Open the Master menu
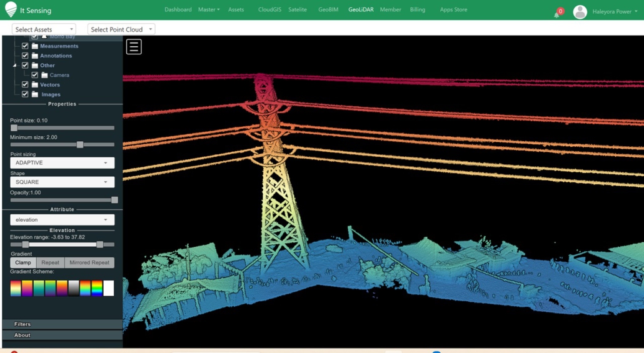 pos(208,10)
